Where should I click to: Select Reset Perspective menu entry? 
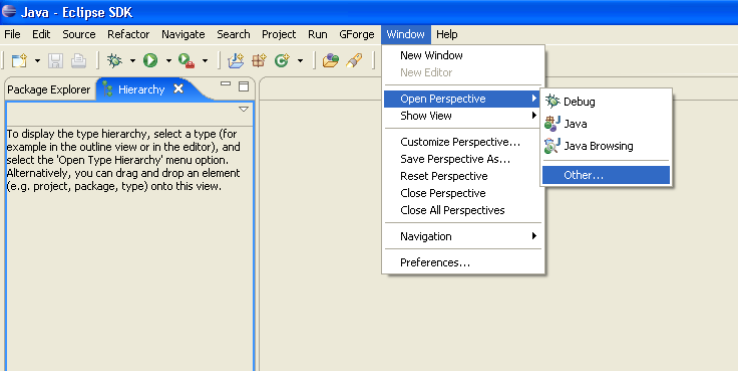463,176
